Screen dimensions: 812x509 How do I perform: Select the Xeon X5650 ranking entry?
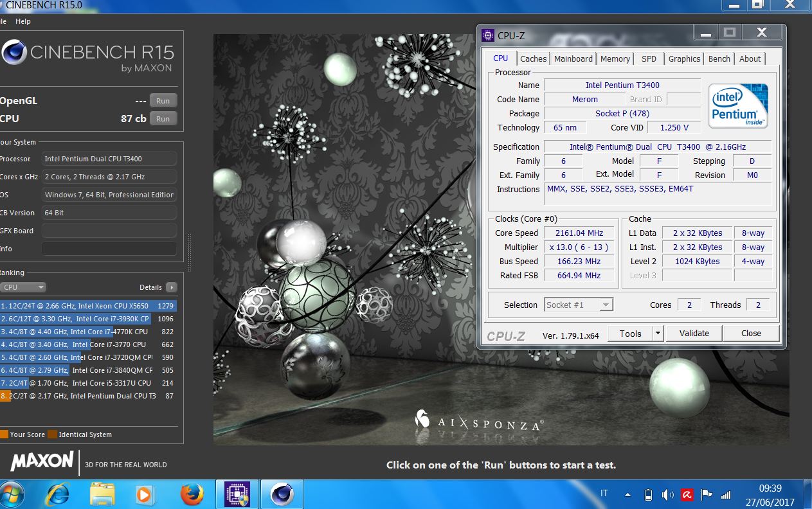88,306
